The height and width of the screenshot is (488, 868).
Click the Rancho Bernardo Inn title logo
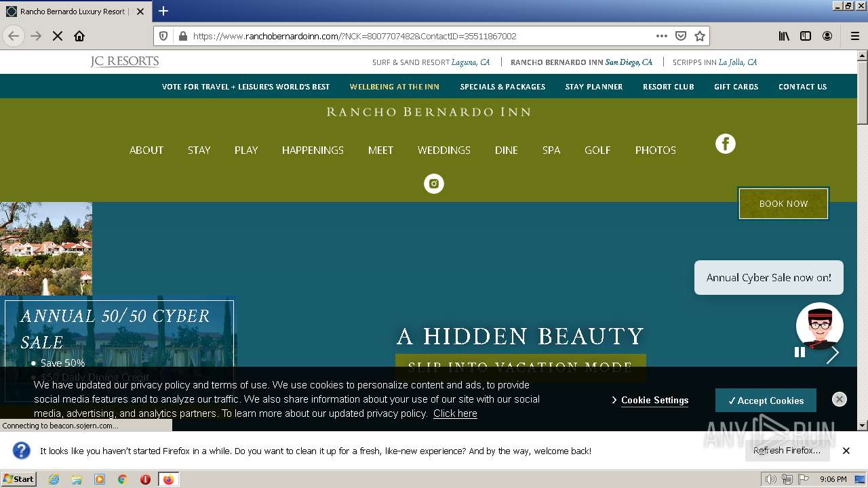click(429, 112)
